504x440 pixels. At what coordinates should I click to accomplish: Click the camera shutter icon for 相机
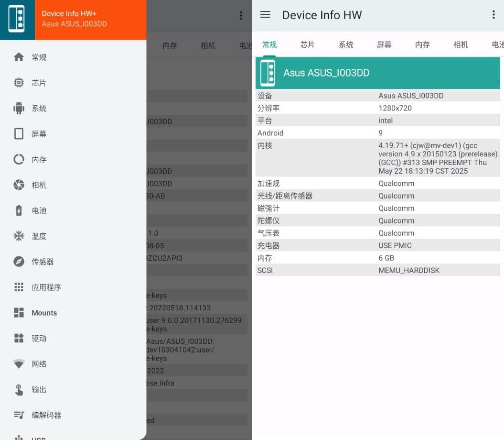[x=19, y=185]
